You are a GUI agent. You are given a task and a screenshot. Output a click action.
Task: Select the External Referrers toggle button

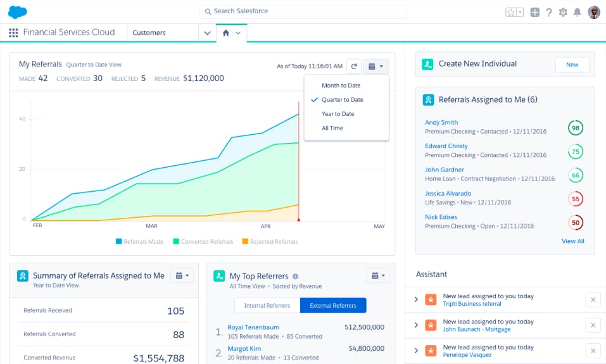pos(333,305)
